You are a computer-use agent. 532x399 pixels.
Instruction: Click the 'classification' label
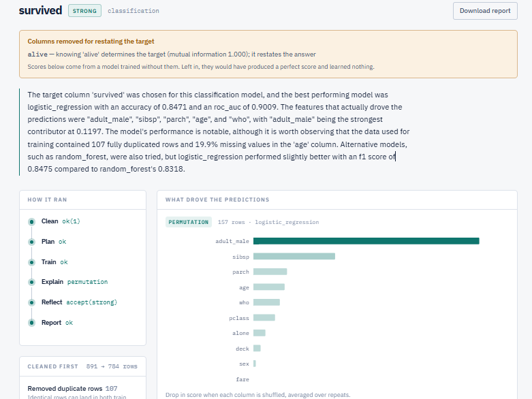pyautogui.click(x=134, y=11)
